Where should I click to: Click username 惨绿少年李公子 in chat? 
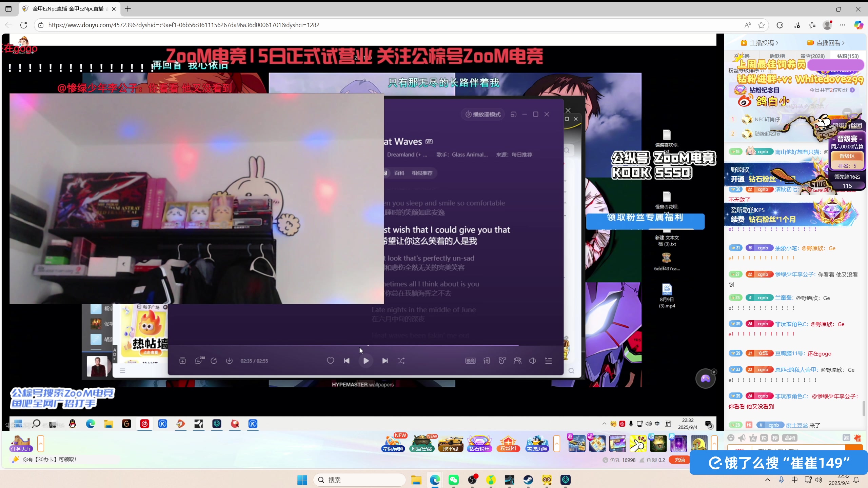coord(795,274)
